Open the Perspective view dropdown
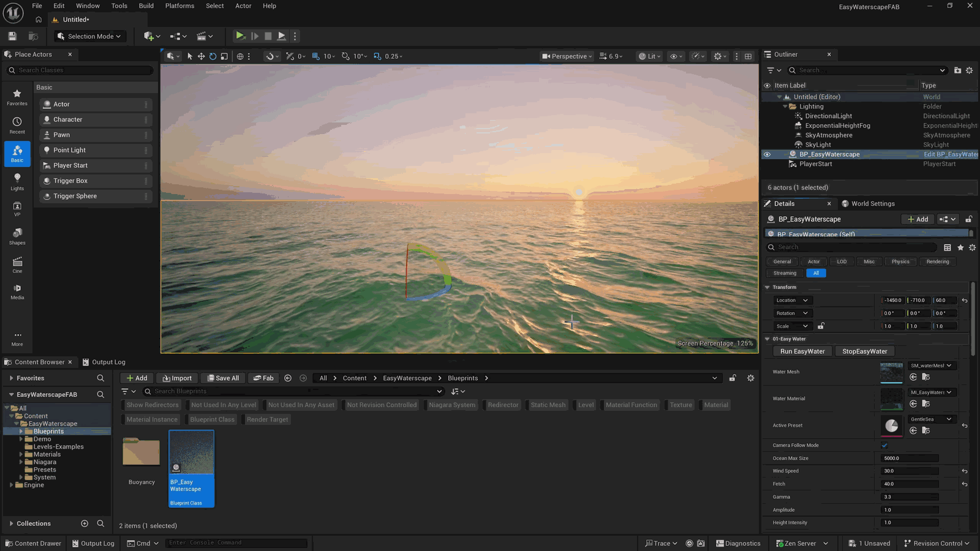This screenshot has height=551, width=980. click(567, 56)
